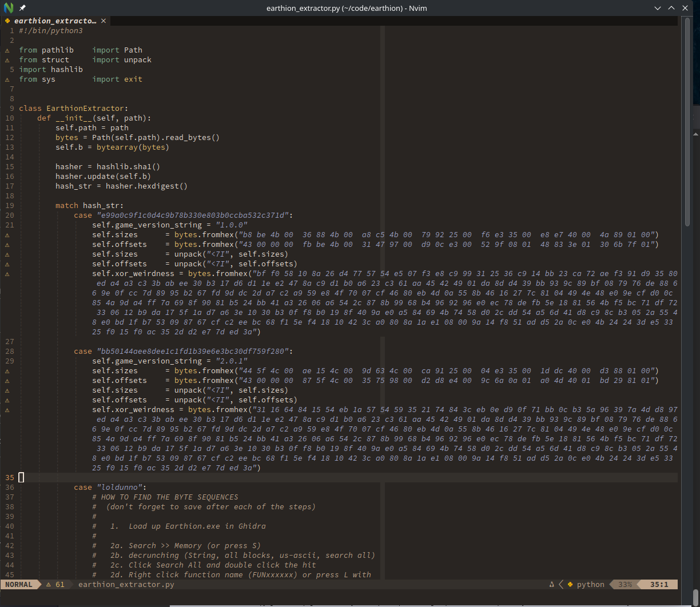The height and width of the screenshot is (607, 700).
Task: Click the case "loldunno" line
Action: [x=110, y=488]
